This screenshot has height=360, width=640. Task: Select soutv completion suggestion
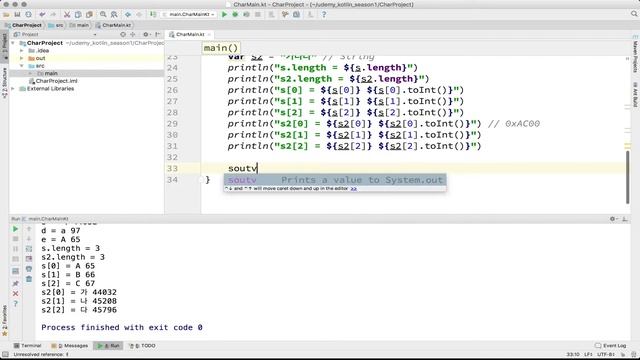click(335, 180)
